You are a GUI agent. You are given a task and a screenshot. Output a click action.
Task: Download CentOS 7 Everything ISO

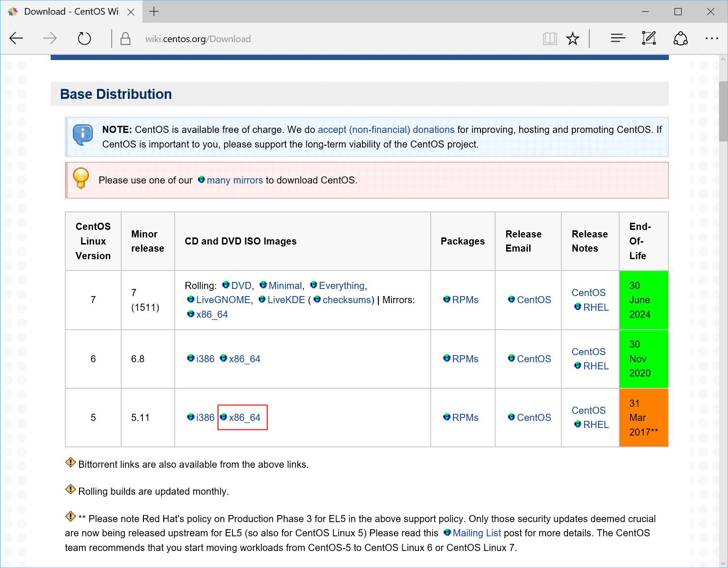[337, 286]
